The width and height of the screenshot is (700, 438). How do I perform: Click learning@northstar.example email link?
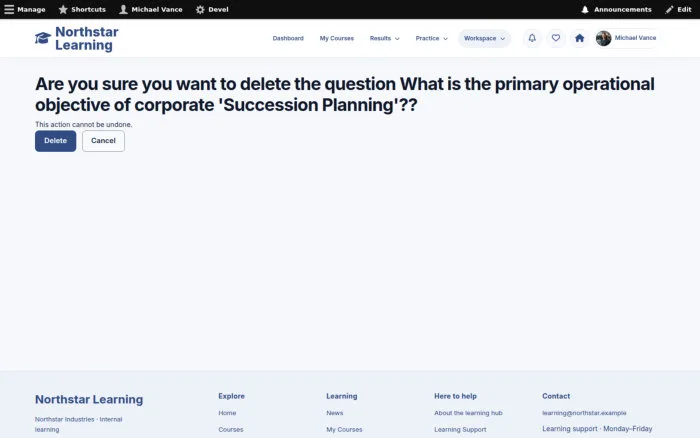pyautogui.click(x=584, y=413)
